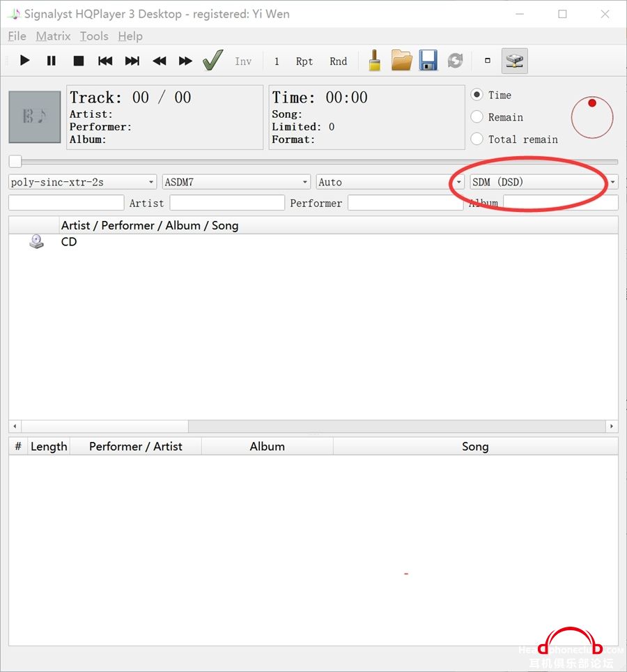The height and width of the screenshot is (672, 627).
Task: Click the library scrollbar left arrow
Action: click(15, 426)
